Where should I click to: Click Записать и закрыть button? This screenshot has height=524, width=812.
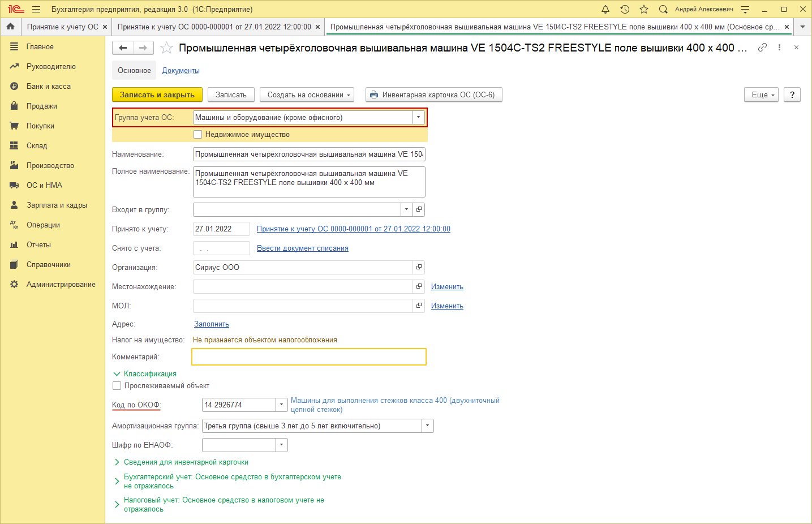pos(157,95)
